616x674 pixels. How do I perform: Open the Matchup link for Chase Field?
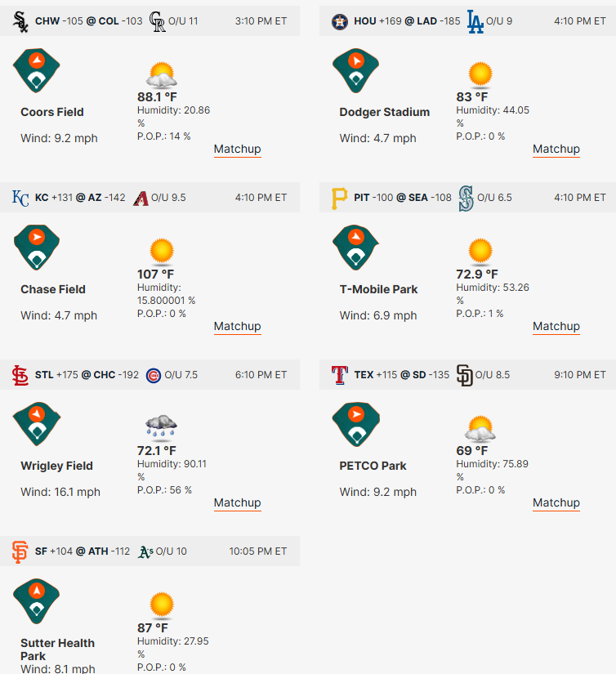click(x=237, y=326)
